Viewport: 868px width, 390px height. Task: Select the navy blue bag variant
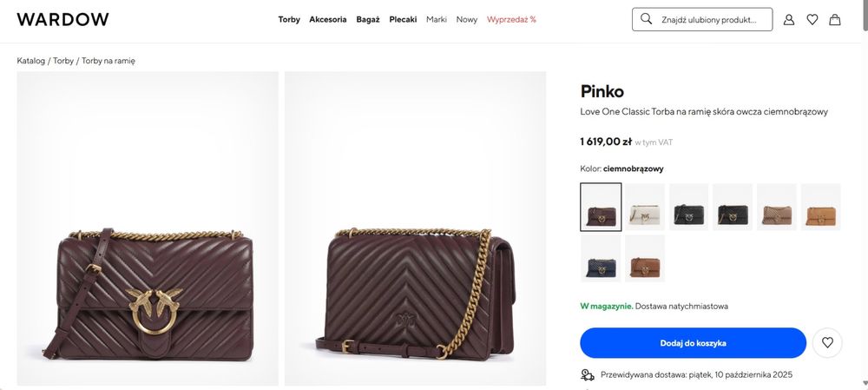pyautogui.click(x=601, y=258)
